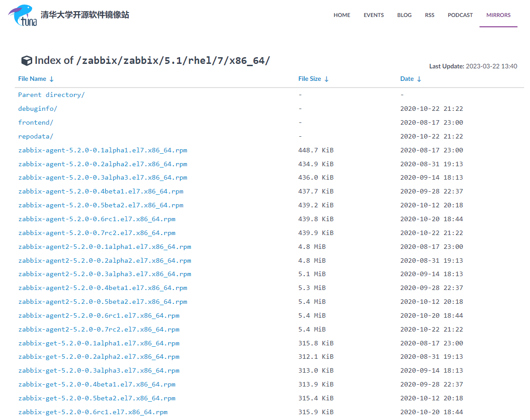Download zabbix-get-5.2.0-0.3alpha3.el7.x86_64.rpm
This screenshot has height=420, width=530.
99,371
